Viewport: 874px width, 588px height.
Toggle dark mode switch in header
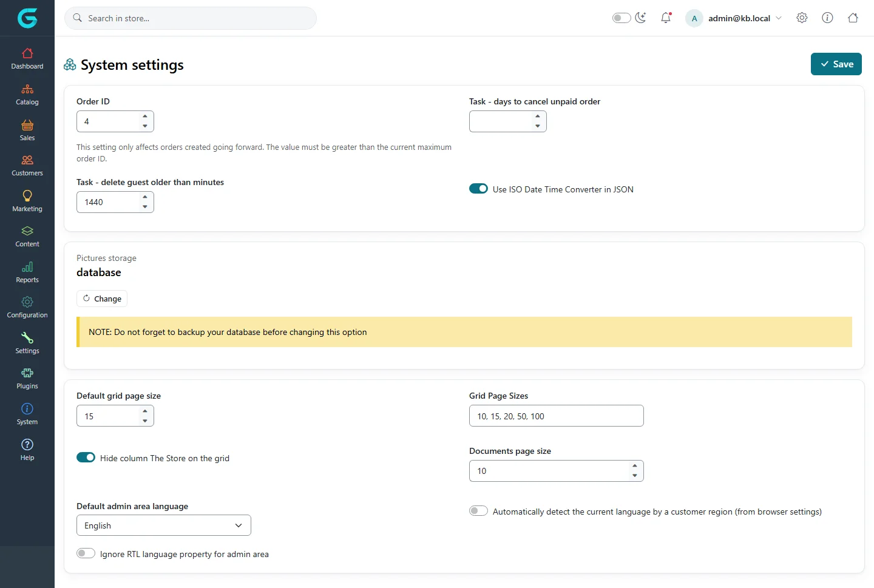[x=622, y=18]
